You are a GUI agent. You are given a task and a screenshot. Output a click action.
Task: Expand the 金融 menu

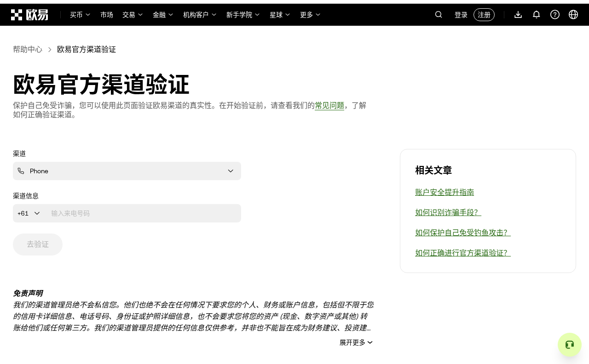pos(163,15)
